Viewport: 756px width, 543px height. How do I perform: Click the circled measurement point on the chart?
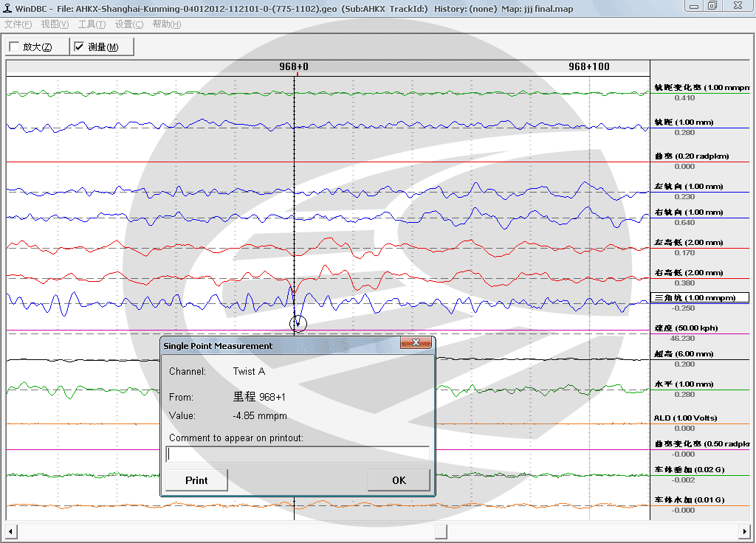[x=298, y=324]
